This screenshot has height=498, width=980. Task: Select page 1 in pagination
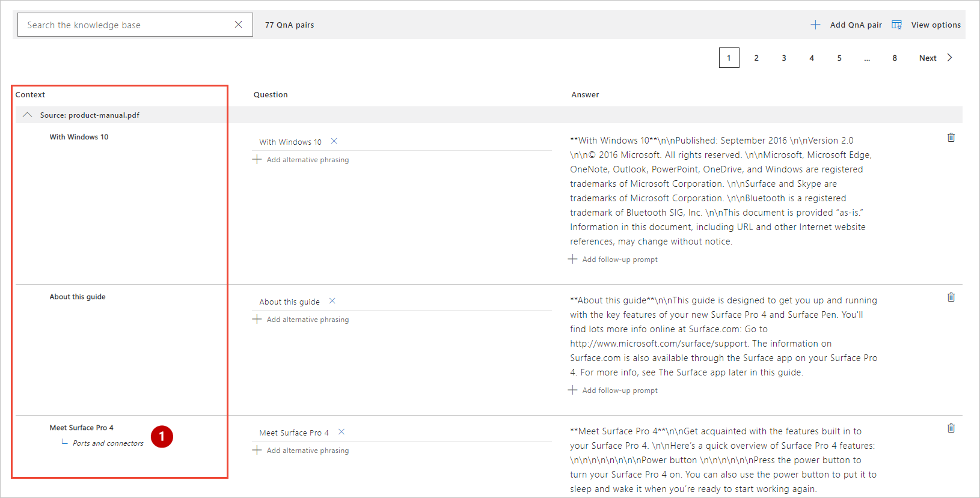pos(729,58)
